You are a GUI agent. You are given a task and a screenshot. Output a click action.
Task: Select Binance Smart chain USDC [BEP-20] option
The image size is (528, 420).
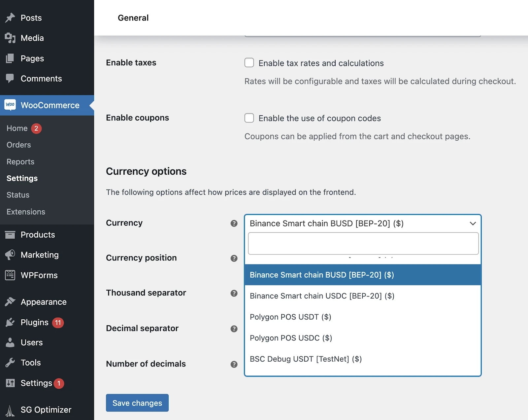click(322, 296)
